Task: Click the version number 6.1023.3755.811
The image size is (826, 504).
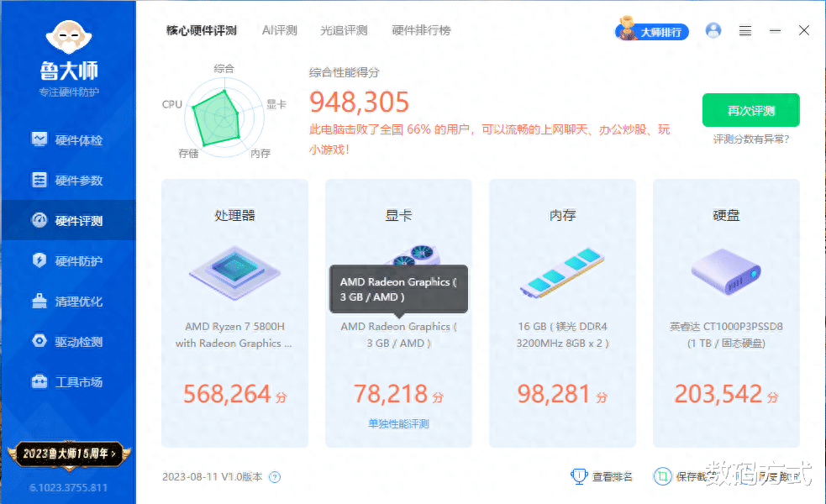Action: pyautogui.click(x=68, y=488)
